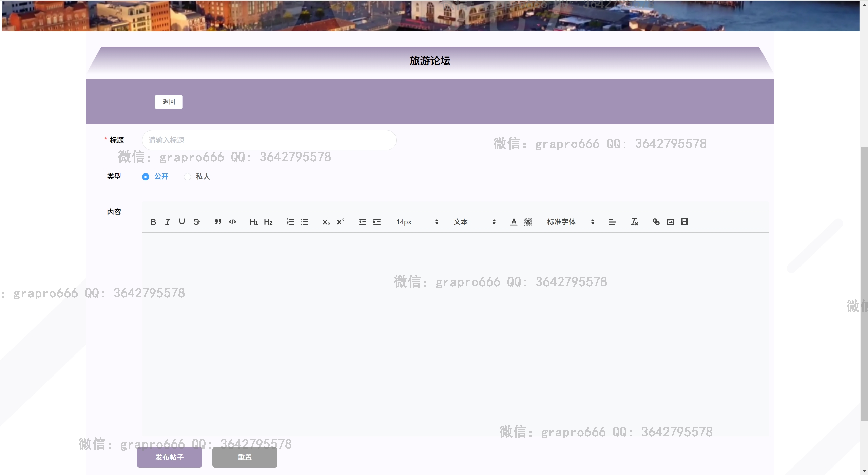Apply italic formatting

[168, 222]
